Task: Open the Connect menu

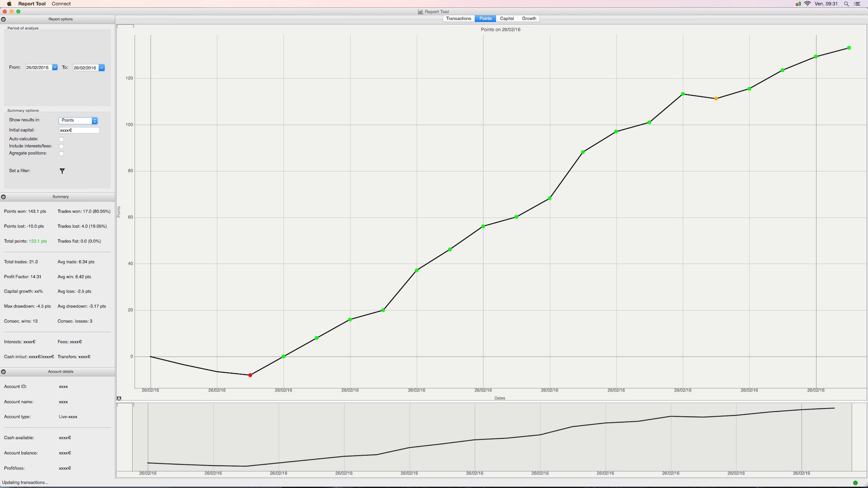Action: (x=61, y=4)
